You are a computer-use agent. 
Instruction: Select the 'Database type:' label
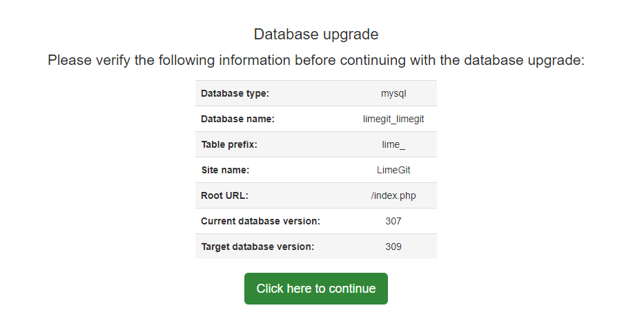click(x=235, y=93)
